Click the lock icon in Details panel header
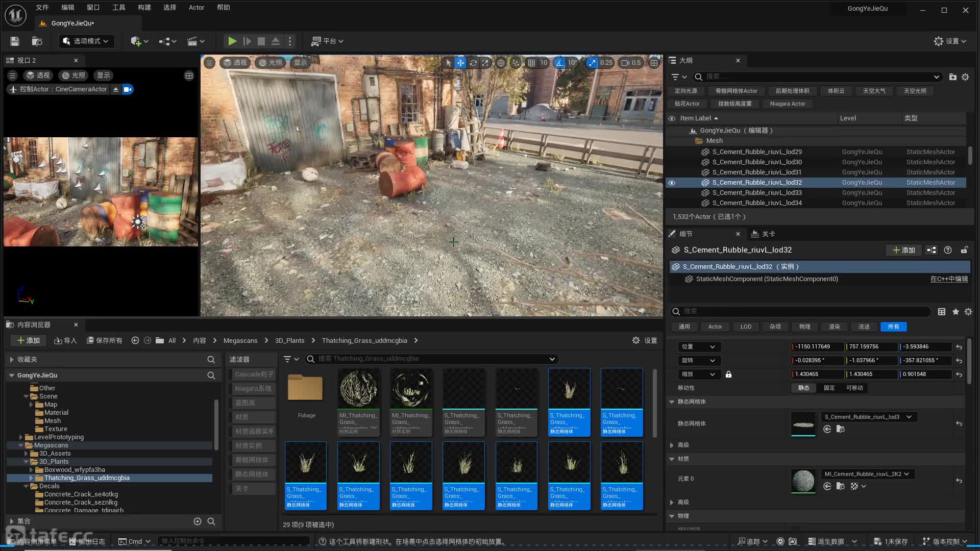This screenshot has width=980, height=551. click(x=964, y=250)
